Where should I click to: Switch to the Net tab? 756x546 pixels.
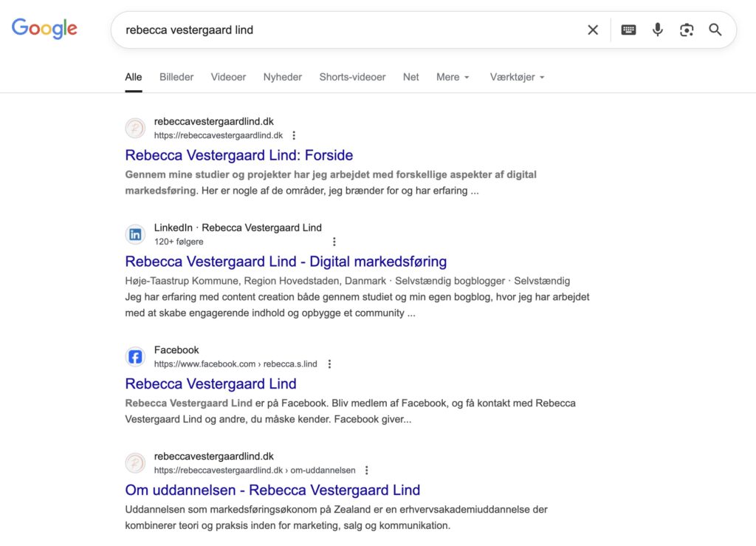[410, 77]
